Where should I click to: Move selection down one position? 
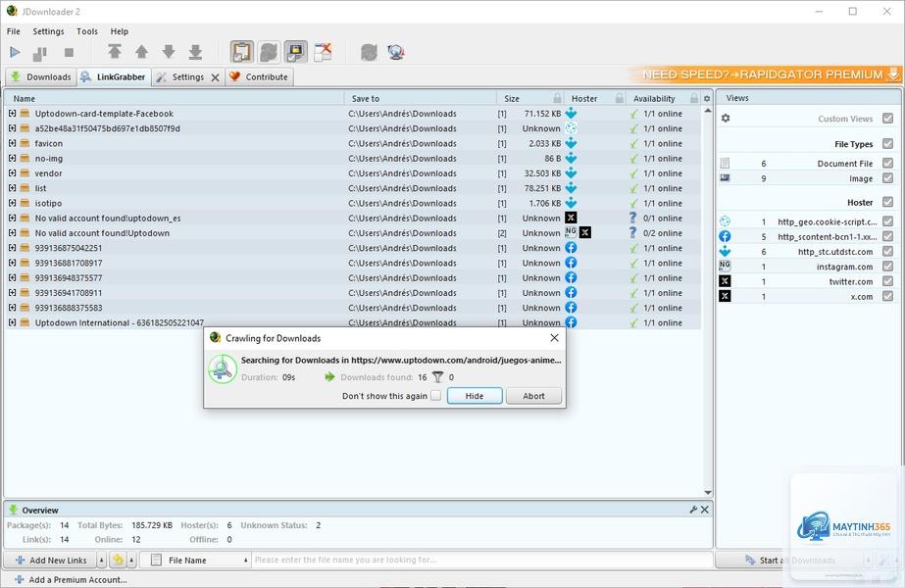pos(169,52)
